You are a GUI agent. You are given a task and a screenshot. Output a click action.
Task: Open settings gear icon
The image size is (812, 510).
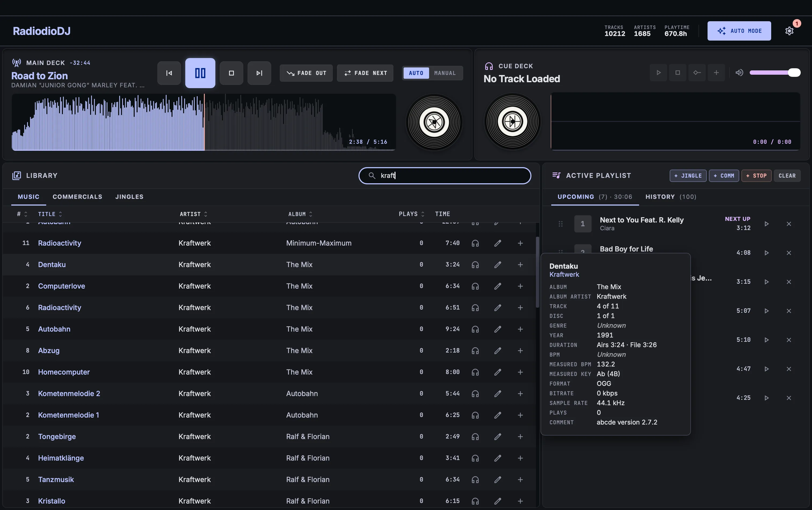tap(789, 31)
